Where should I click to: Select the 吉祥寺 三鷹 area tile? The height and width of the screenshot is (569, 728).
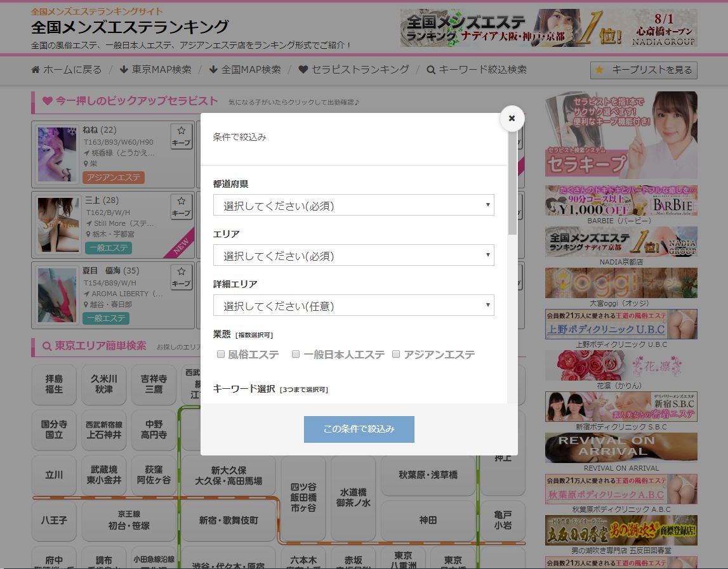pos(154,384)
